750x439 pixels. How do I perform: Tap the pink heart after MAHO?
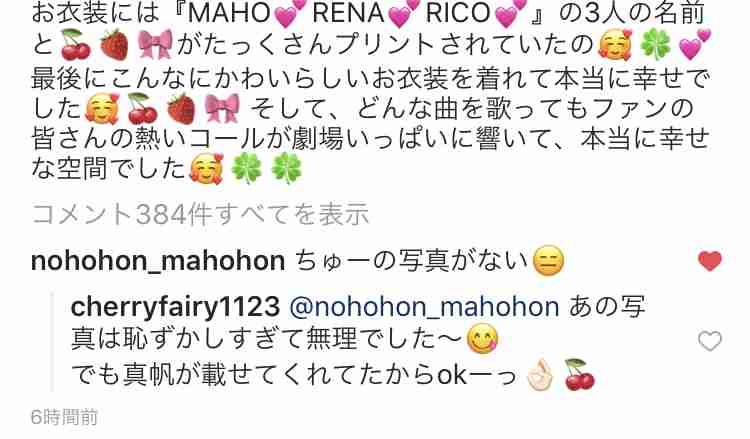(x=289, y=13)
